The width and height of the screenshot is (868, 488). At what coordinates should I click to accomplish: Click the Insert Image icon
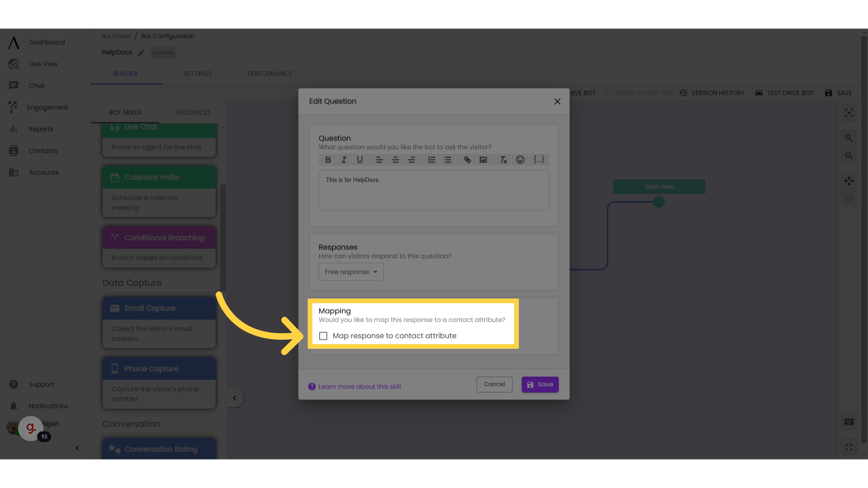tap(483, 160)
